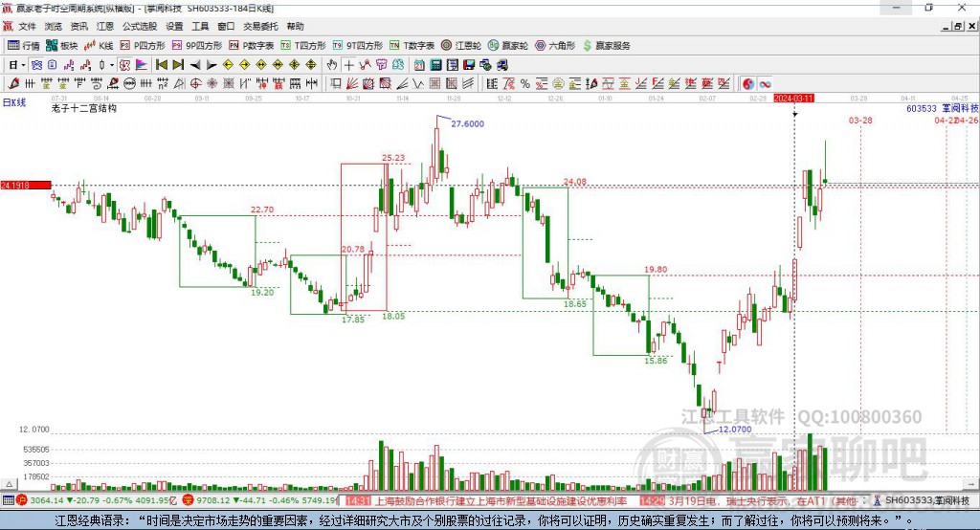The width and height of the screenshot is (980, 530).
Task: Click the horizontal bars tool icon
Action: pyautogui.click(x=491, y=84)
